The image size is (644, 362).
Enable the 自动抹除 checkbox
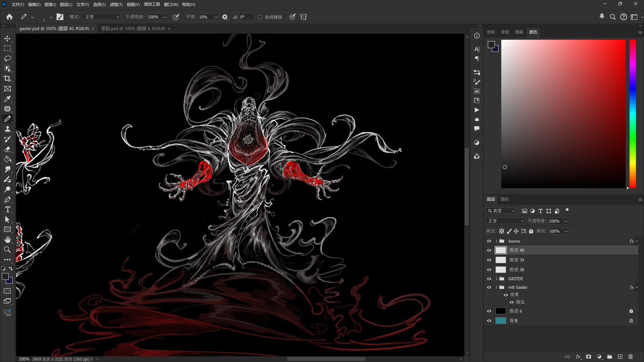click(x=260, y=17)
